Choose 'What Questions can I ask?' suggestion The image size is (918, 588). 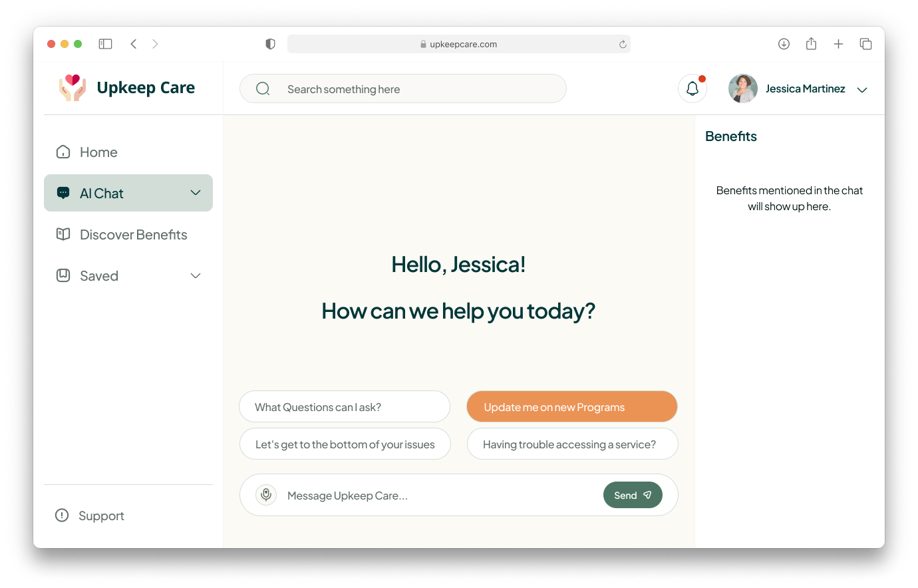tap(345, 407)
